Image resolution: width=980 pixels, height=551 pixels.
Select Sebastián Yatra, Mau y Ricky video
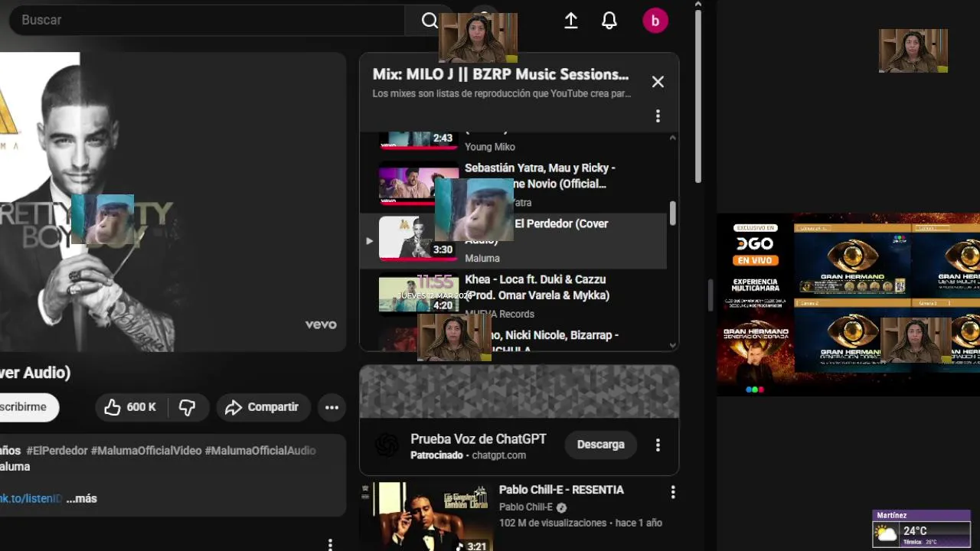point(540,175)
